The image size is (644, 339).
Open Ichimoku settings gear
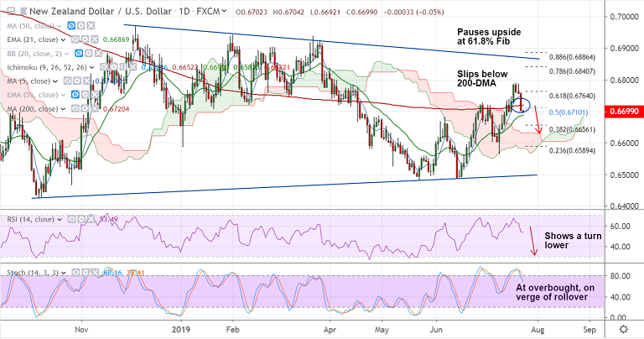pos(114,67)
